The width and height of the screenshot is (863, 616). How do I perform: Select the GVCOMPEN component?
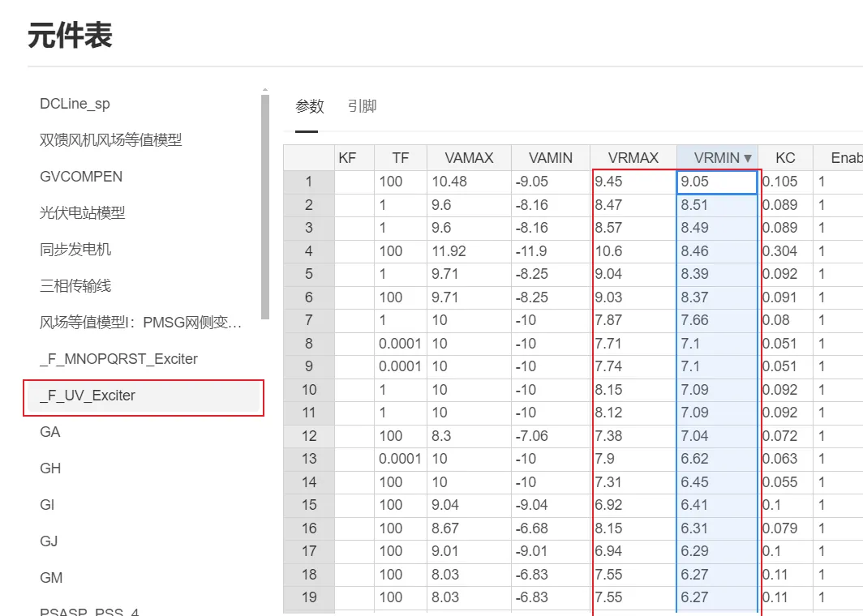pos(81,177)
